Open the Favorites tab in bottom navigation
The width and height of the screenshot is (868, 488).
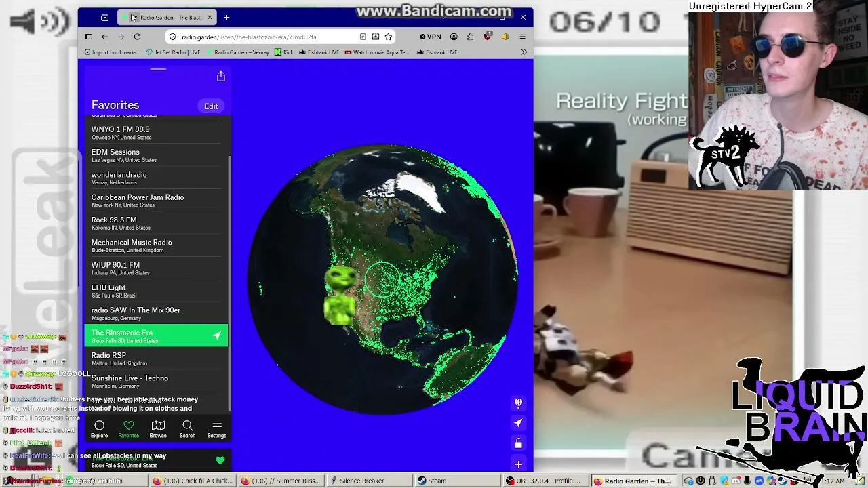[x=129, y=429]
